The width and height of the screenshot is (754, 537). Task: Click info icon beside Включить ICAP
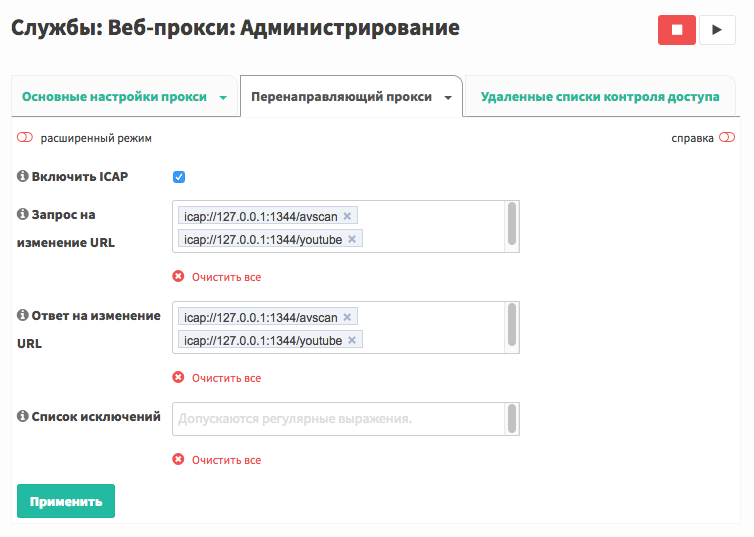[23, 176]
